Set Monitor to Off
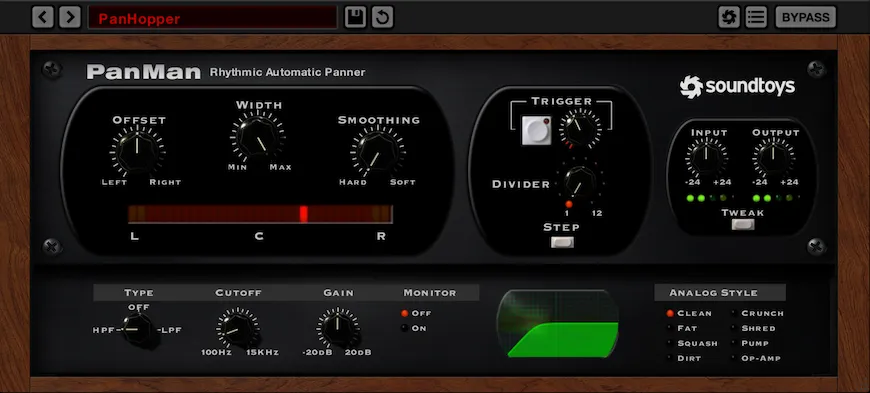Viewport: 870px width, 393px height. [x=417, y=314]
